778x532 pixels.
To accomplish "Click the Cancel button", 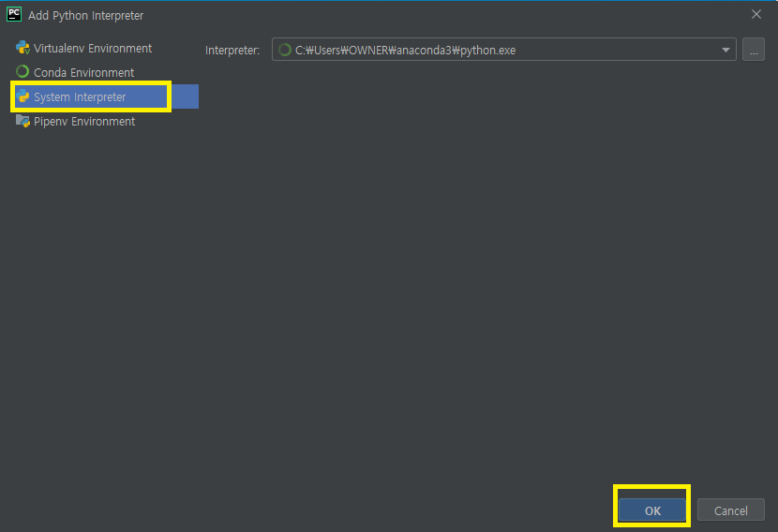I will pos(730,510).
